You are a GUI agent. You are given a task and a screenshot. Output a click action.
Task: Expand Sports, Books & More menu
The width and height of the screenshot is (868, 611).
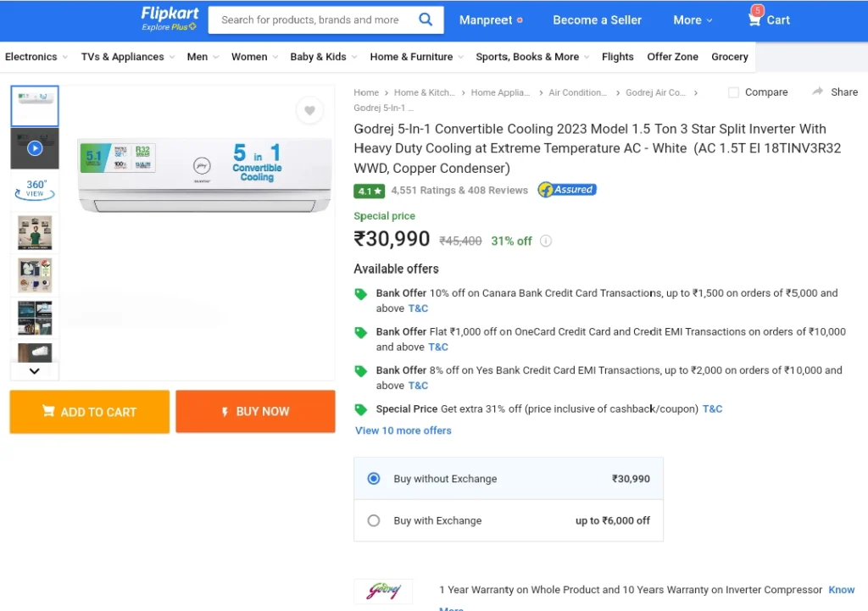[x=533, y=57]
